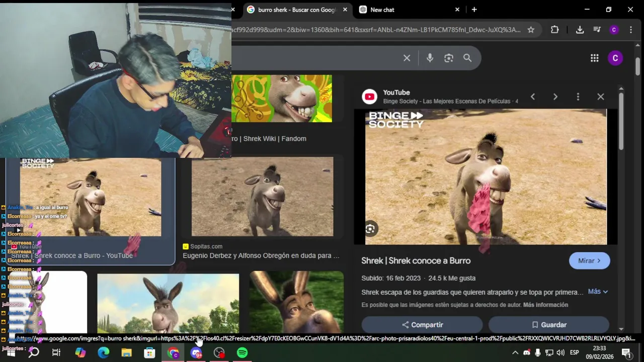Close the 'burro sherk' tab
This screenshot has height=362, width=644.
click(345, 10)
